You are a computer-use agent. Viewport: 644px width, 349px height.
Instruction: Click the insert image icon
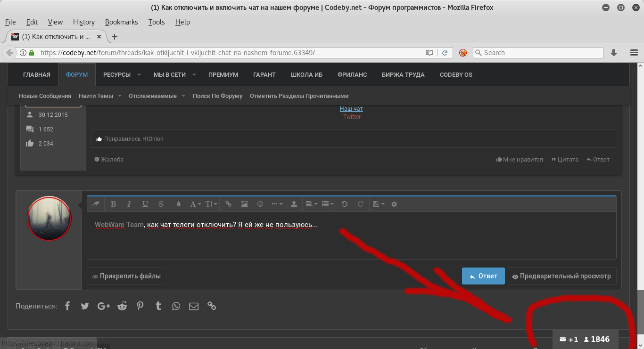click(244, 204)
